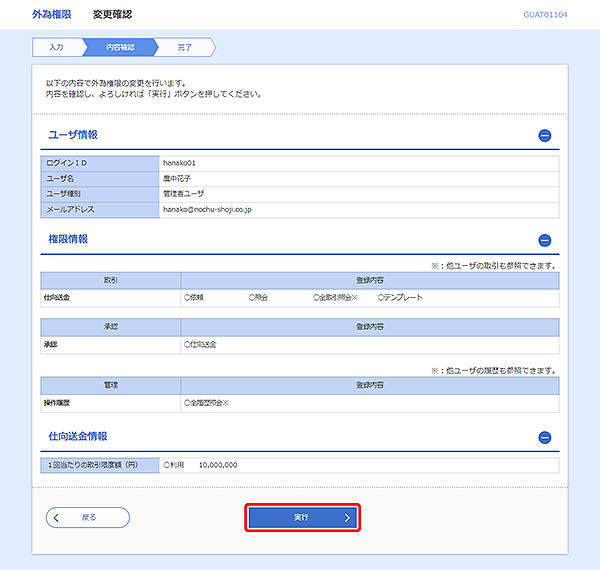Click the user type 管理者ユーザ

[x=184, y=194]
